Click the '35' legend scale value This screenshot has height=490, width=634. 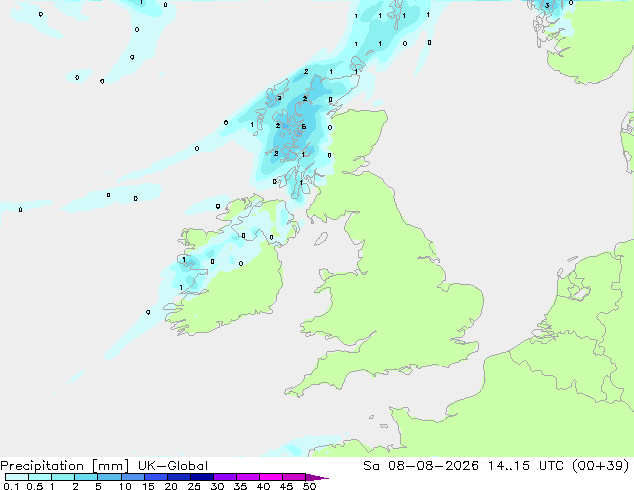(240, 486)
